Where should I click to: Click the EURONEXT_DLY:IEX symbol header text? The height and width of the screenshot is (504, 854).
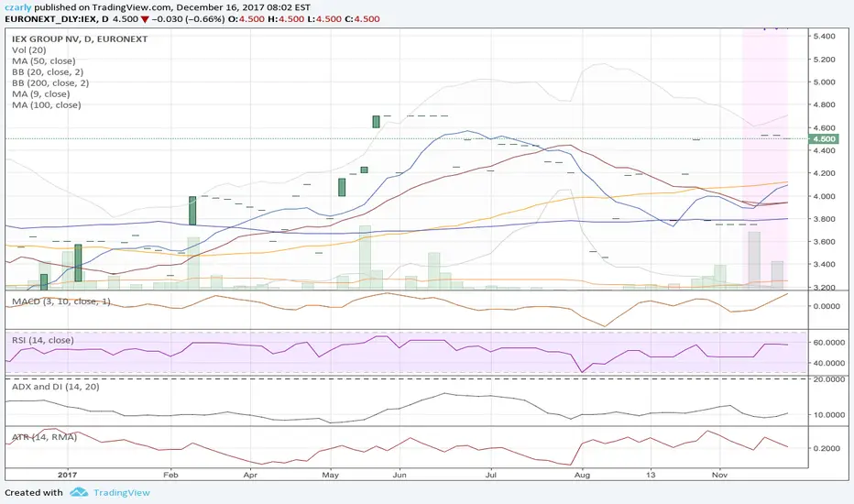[x=51, y=19]
